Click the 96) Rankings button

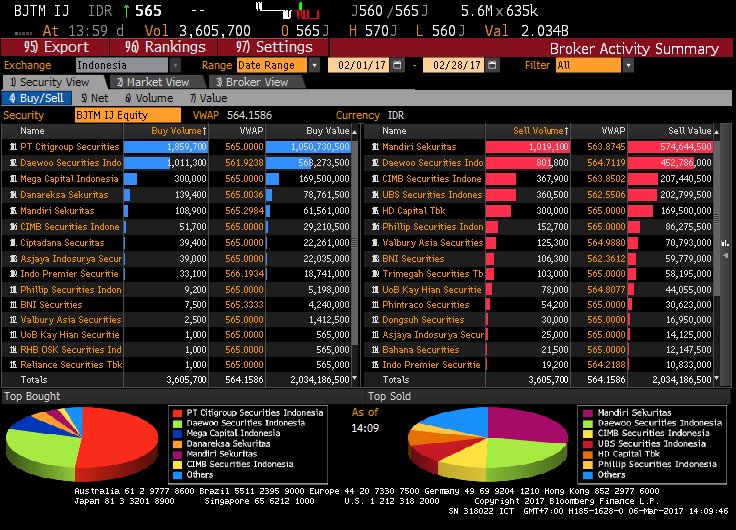coord(164,47)
